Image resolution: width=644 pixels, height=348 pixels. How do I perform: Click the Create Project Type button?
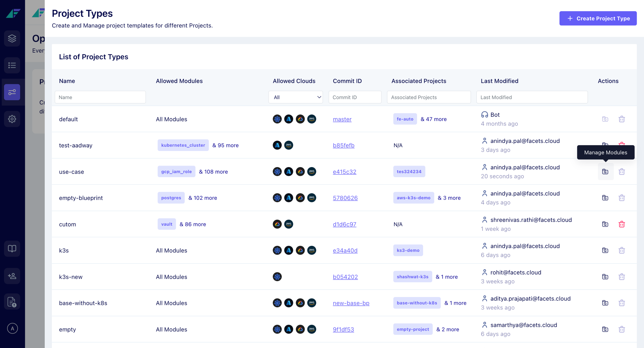[598, 18]
